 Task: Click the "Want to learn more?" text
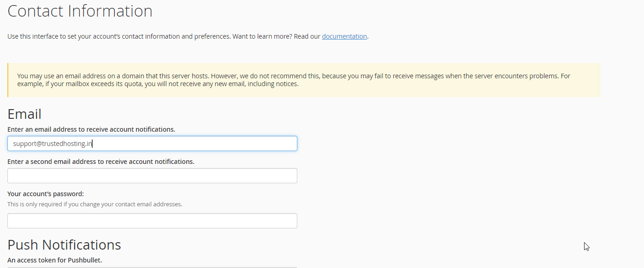tap(262, 36)
